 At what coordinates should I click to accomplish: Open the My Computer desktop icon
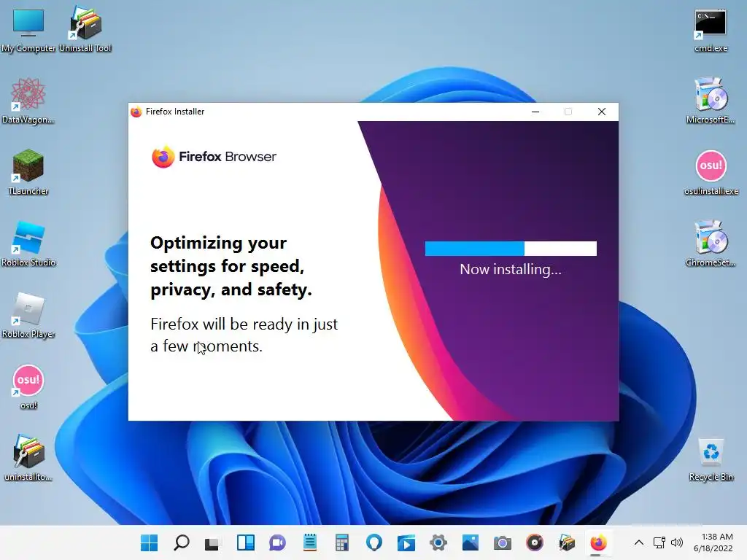click(28, 28)
